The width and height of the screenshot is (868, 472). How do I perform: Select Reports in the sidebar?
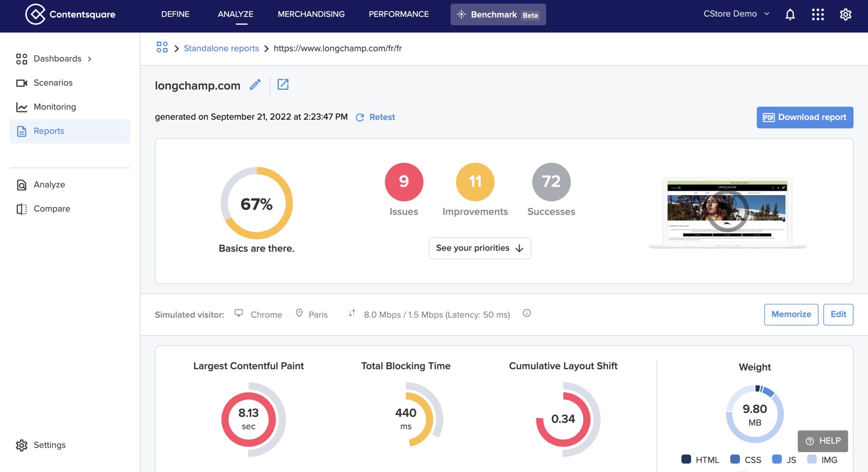click(x=70, y=131)
